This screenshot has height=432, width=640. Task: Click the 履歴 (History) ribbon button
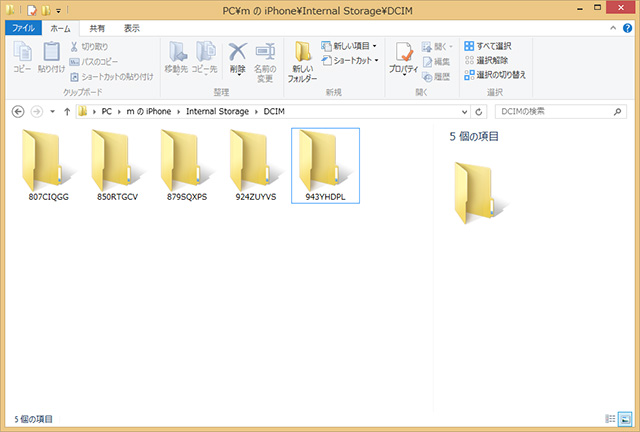click(436, 76)
